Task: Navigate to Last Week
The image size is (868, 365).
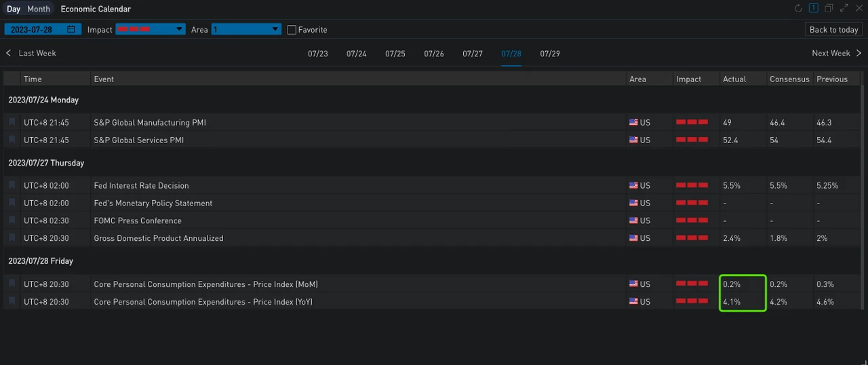Action: coord(31,53)
